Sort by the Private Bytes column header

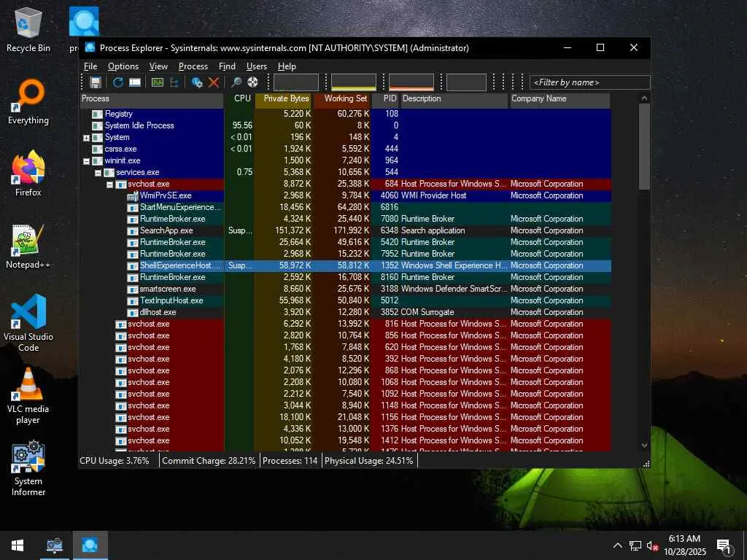tap(284, 99)
